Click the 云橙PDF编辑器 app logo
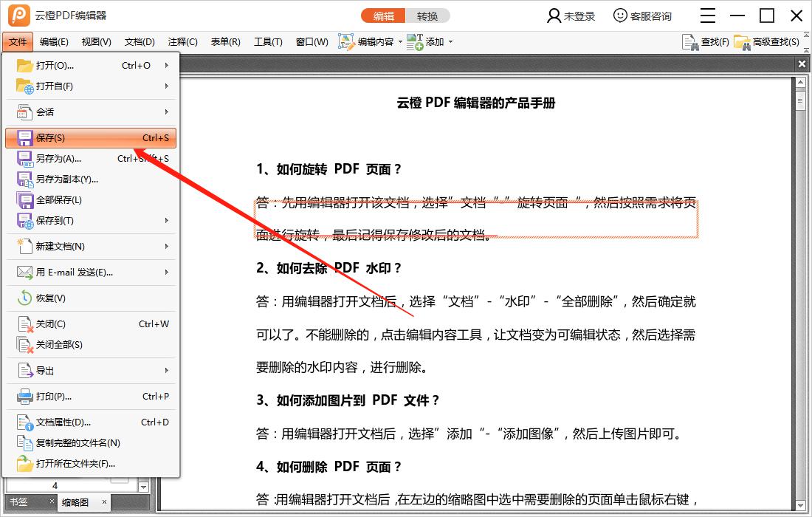812x517 pixels. coord(19,16)
